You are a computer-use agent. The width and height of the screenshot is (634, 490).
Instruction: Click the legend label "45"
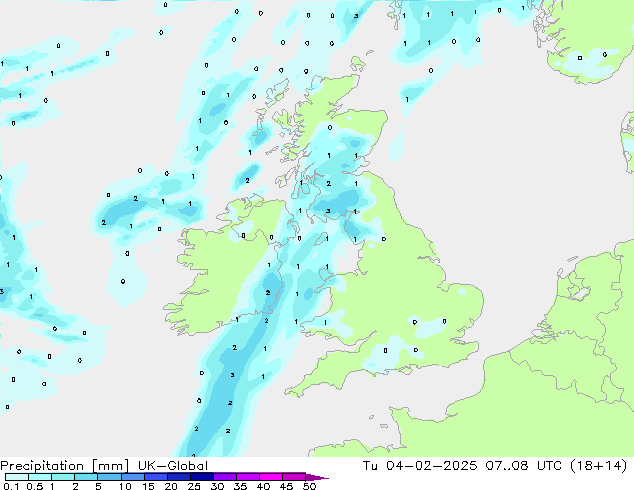286,486
